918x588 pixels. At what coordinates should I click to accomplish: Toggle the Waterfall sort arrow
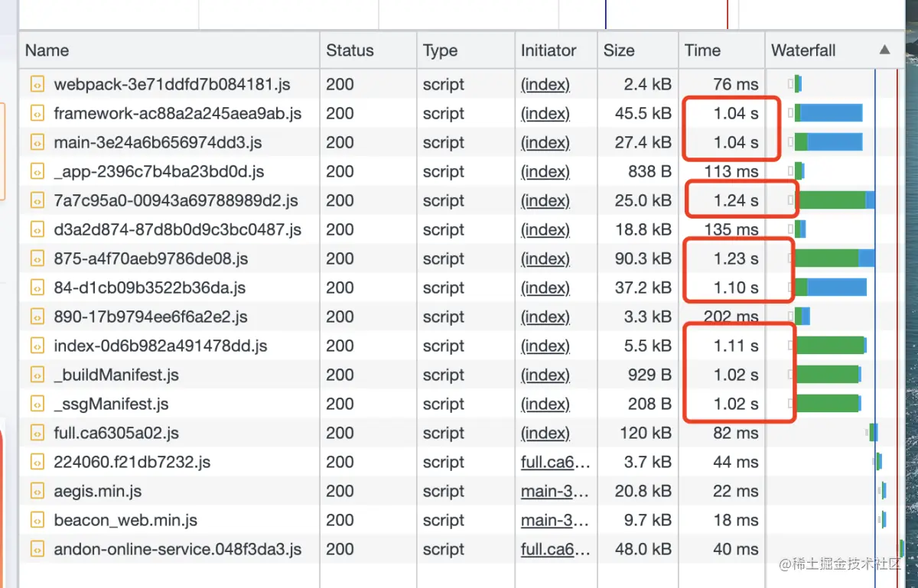[x=884, y=50]
